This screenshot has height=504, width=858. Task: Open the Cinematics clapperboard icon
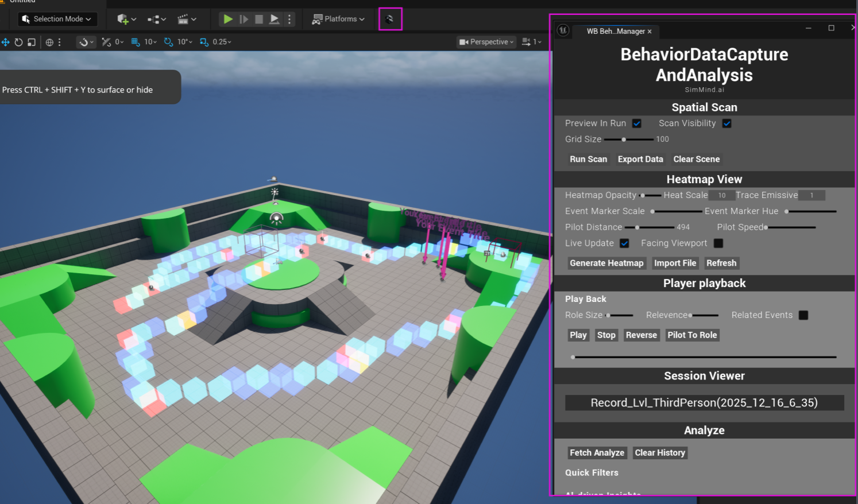183,19
